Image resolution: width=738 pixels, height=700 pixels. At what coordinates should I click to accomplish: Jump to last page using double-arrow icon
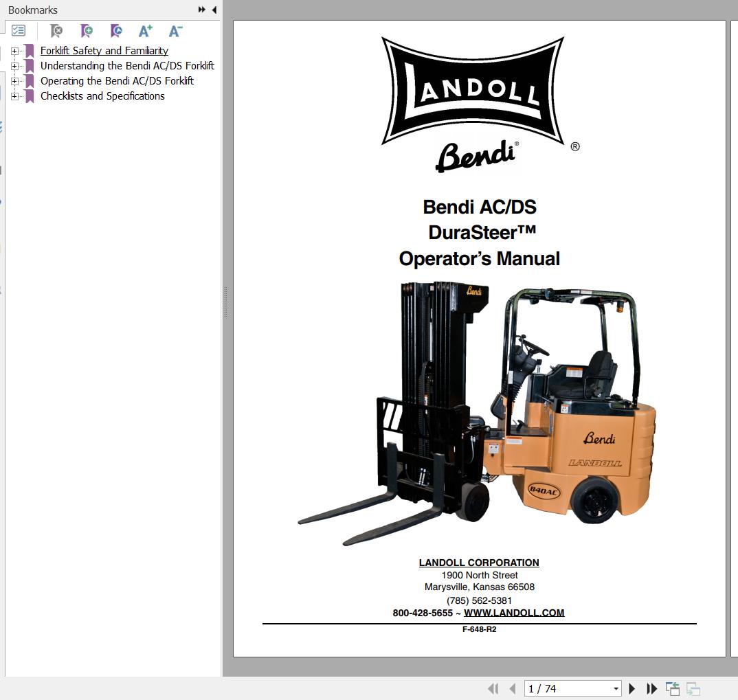tap(651, 688)
